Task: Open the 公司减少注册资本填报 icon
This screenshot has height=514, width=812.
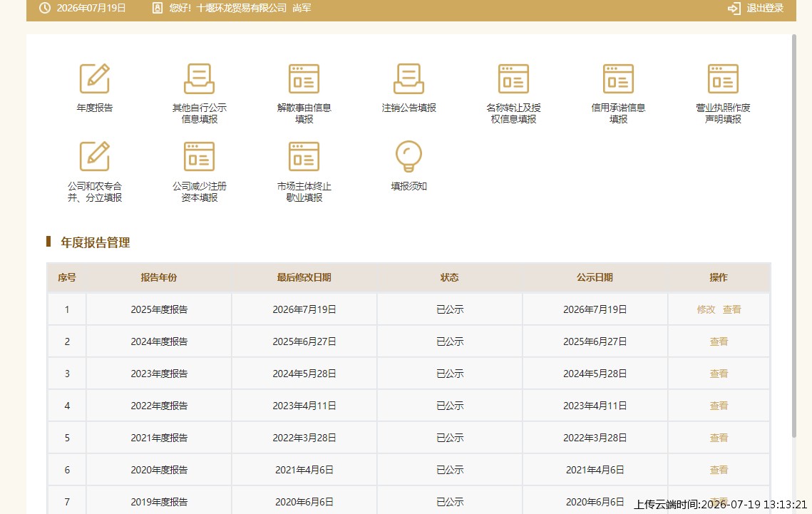Action: click(200, 156)
